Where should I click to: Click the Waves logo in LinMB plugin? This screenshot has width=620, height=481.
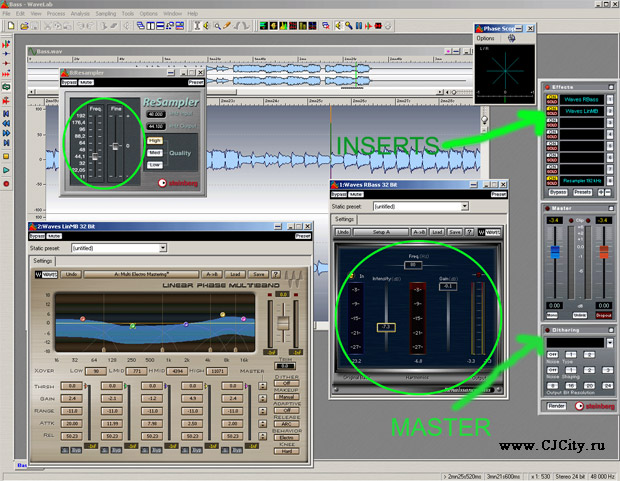tap(46, 274)
